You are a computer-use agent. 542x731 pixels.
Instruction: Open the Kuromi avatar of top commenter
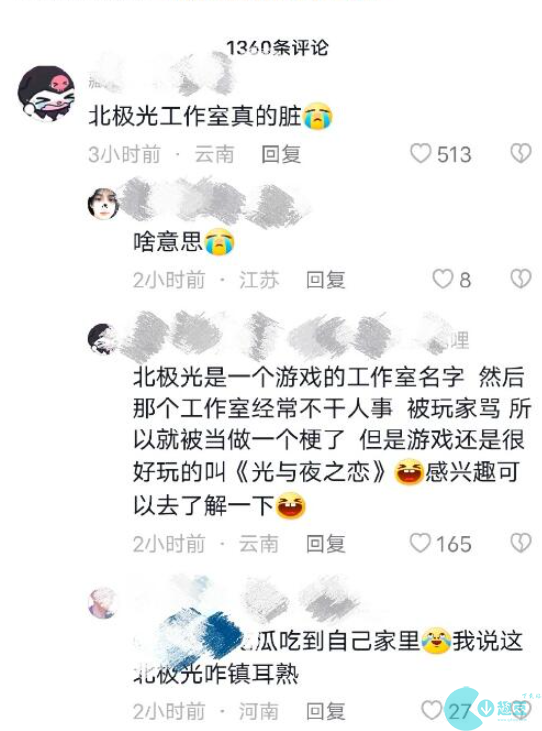[46, 93]
